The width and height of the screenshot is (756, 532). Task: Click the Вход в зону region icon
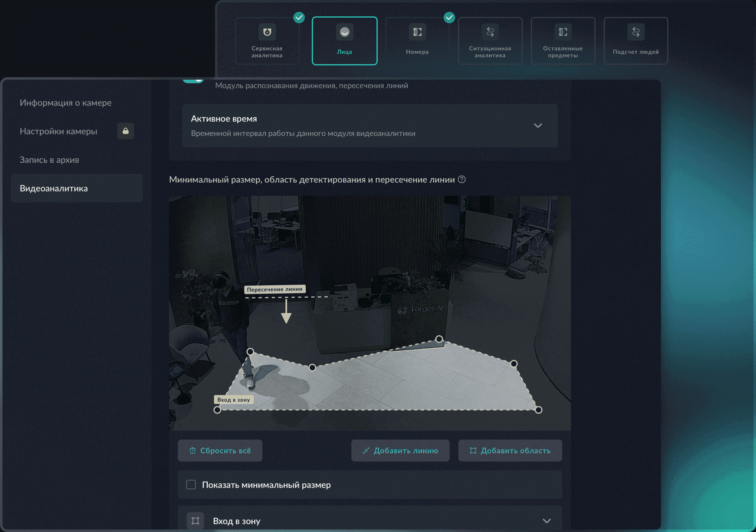coord(195,520)
